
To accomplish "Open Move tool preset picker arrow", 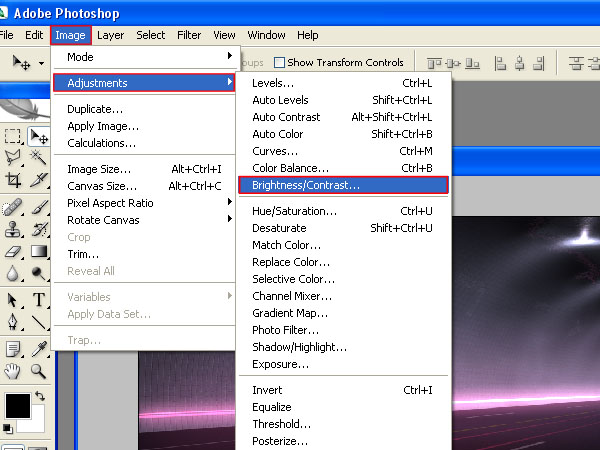I will pos(41,63).
